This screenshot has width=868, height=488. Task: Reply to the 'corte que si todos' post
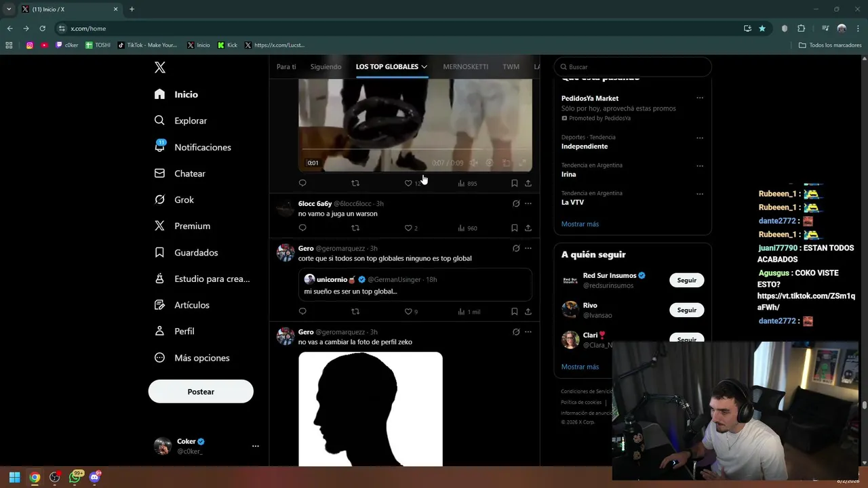click(302, 312)
